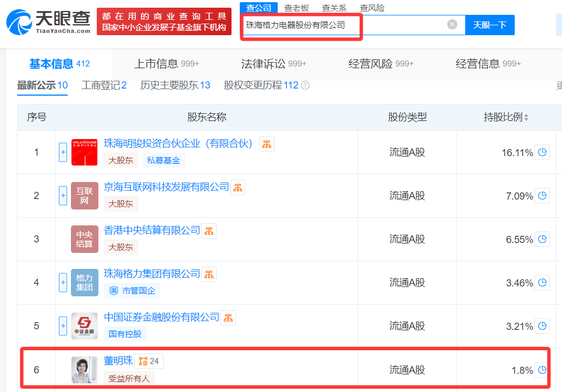This screenshot has height=392, width=562.
Task: Select the 查老板 search tab
Action: [x=296, y=8]
